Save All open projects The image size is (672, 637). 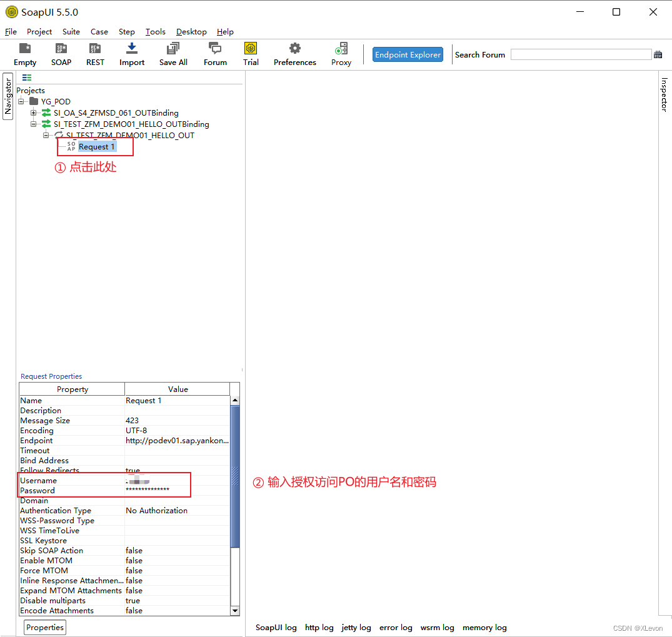click(x=173, y=53)
